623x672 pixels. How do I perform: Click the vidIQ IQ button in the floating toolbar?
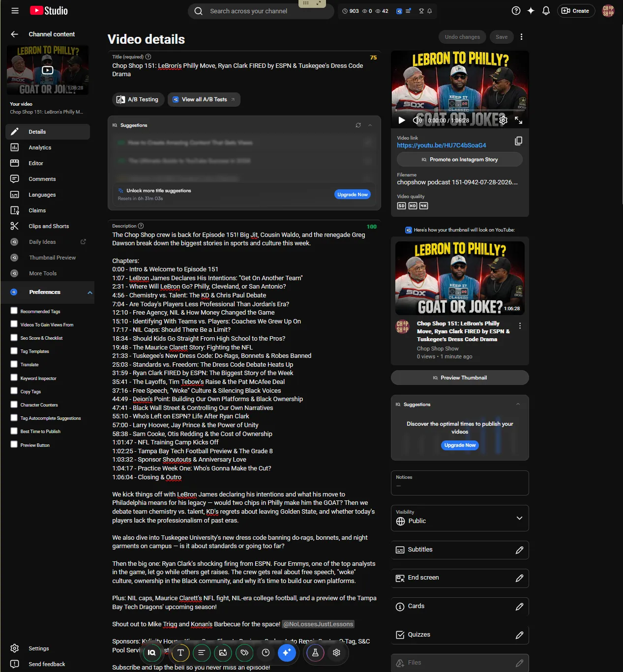click(151, 652)
